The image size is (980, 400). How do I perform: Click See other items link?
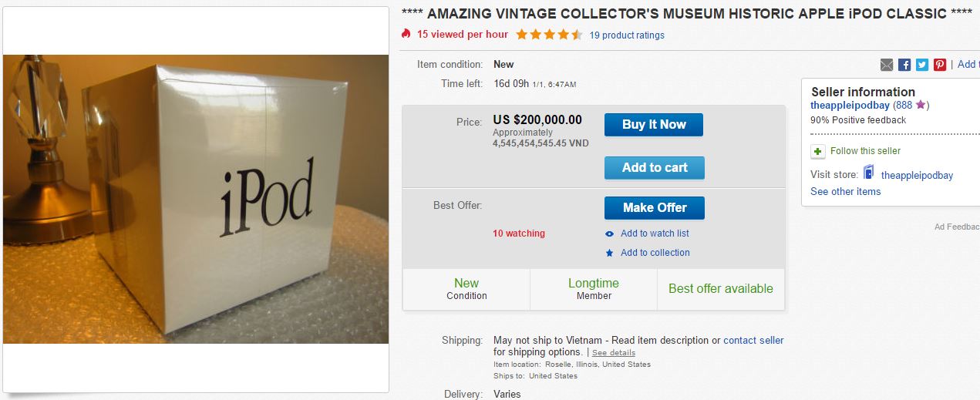(x=845, y=191)
